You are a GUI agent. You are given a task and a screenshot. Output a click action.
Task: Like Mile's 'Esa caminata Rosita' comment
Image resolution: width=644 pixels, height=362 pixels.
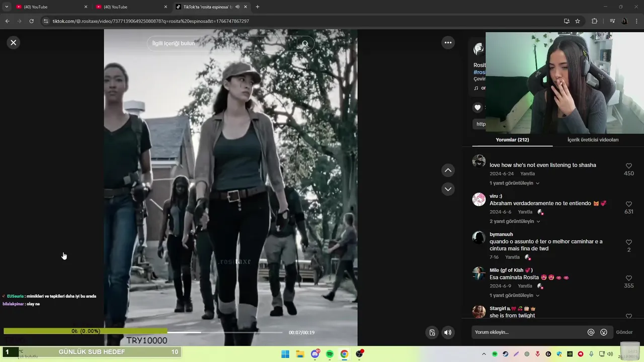629,278
